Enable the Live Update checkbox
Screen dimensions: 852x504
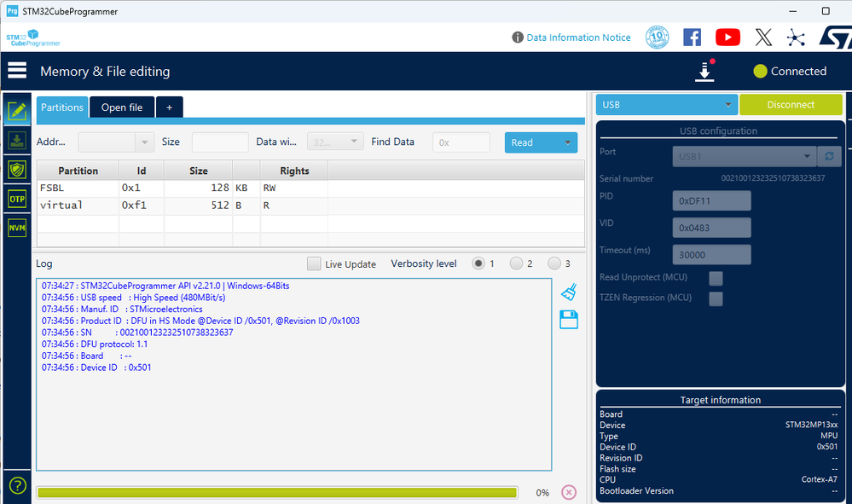[314, 264]
